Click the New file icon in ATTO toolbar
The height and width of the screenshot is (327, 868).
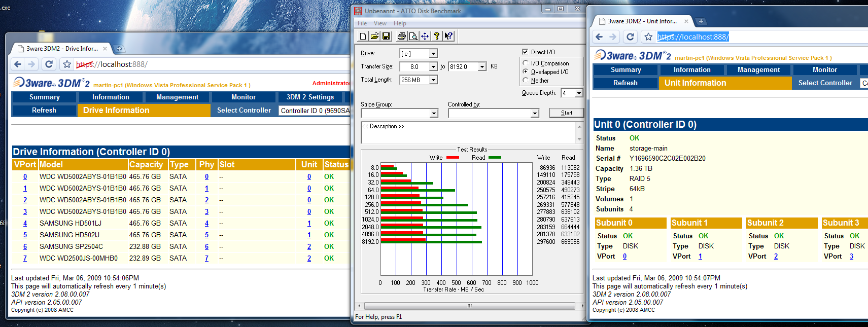(363, 36)
